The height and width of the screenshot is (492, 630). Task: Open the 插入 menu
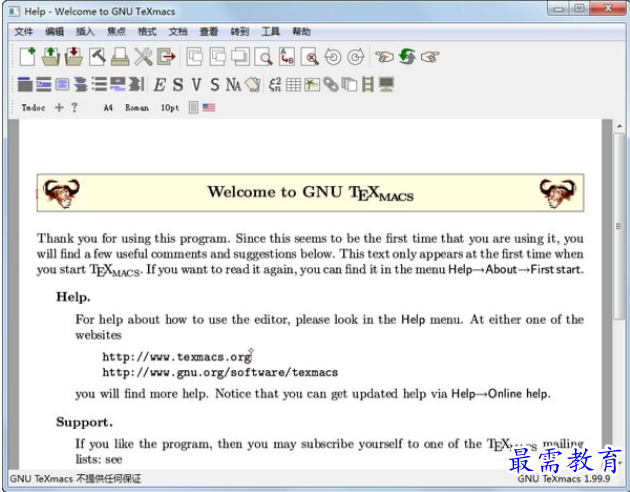tap(85, 31)
